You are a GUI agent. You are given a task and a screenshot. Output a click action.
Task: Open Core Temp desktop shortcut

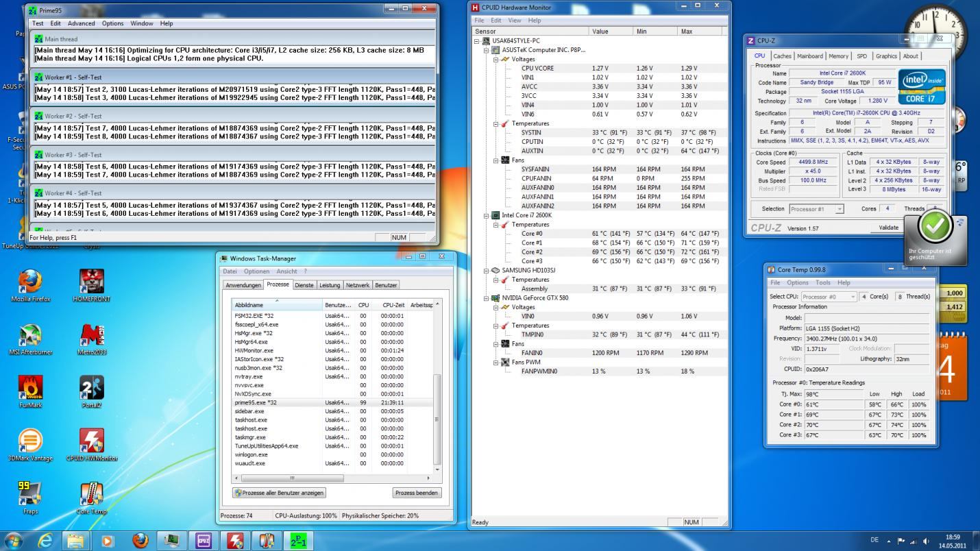[92, 498]
